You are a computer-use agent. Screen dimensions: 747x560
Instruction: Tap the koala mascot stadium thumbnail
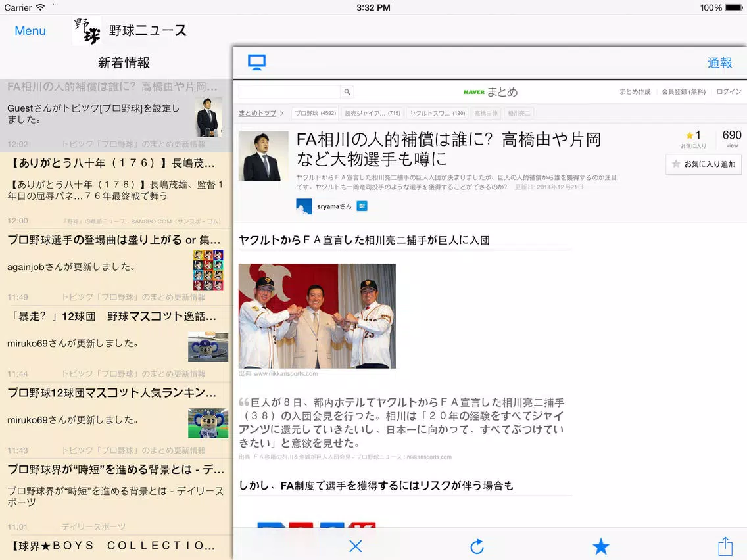coord(208,423)
